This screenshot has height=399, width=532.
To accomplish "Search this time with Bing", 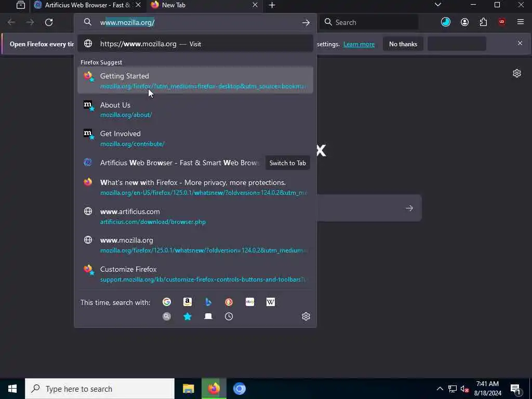I will tap(208, 302).
